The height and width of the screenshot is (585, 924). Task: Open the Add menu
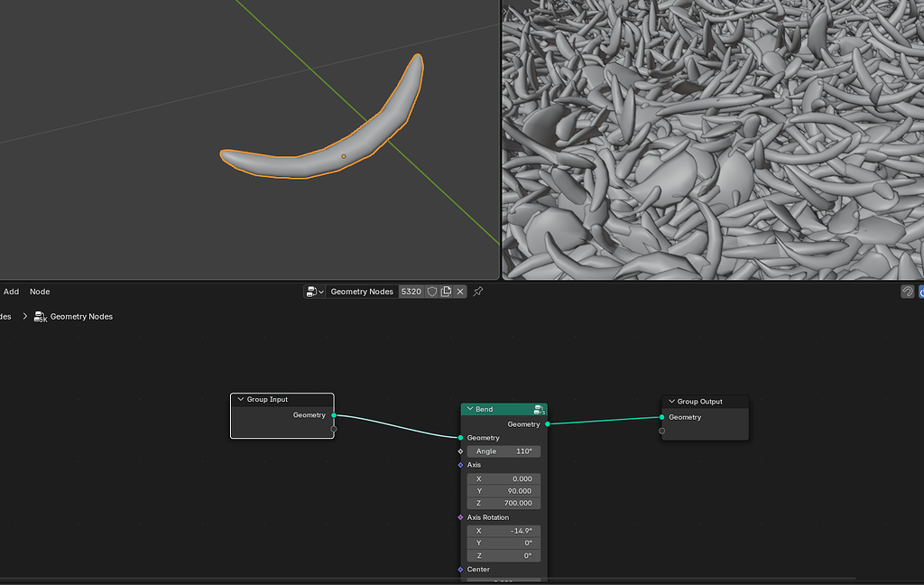pyautogui.click(x=11, y=292)
